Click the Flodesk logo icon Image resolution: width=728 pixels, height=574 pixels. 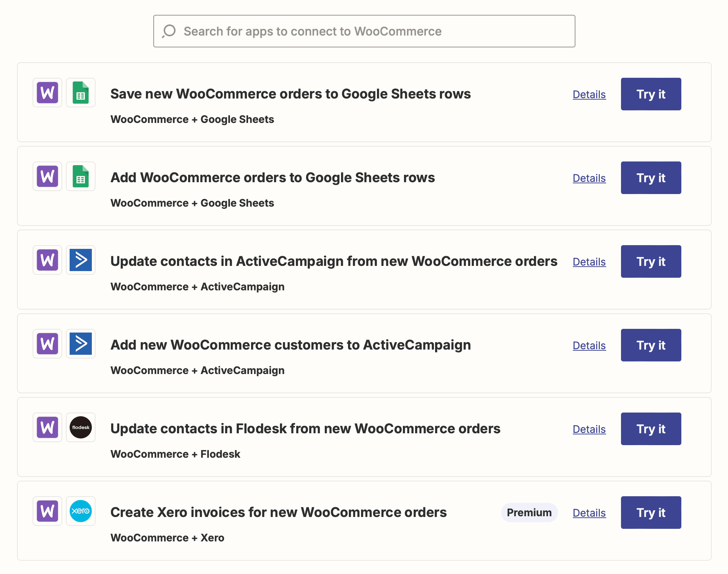pos(81,427)
